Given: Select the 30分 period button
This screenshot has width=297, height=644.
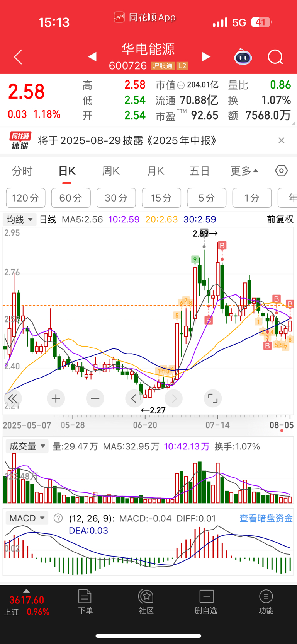Looking at the screenshot, I should 116,198.
